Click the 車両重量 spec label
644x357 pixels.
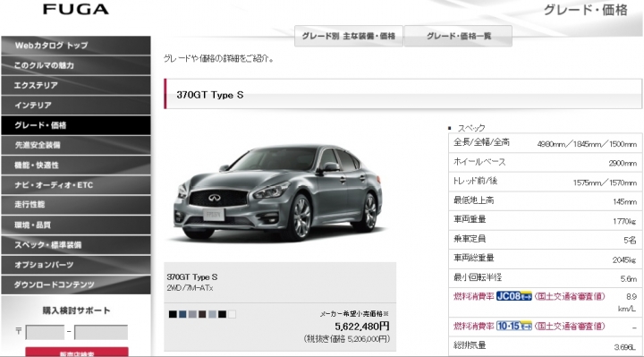470,219
